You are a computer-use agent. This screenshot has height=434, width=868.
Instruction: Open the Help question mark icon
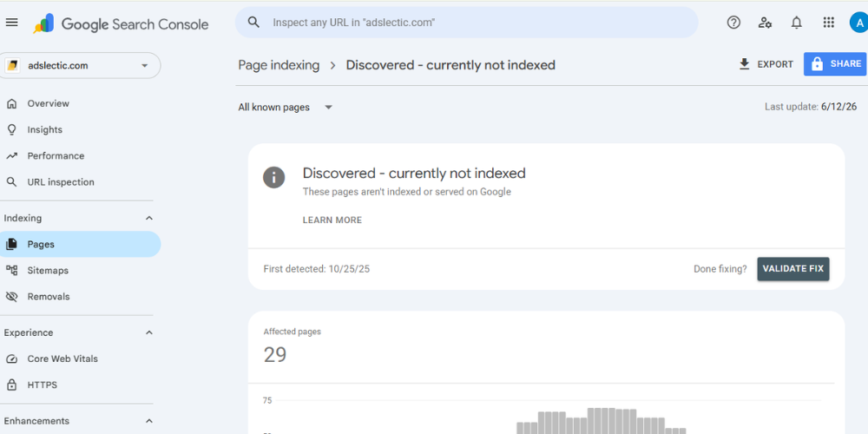pos(733,23)
